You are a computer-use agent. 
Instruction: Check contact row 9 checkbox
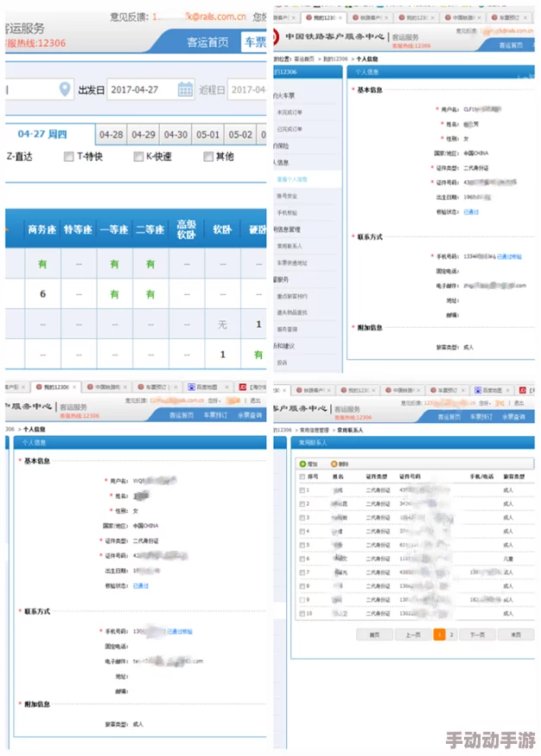pos(302,599)
